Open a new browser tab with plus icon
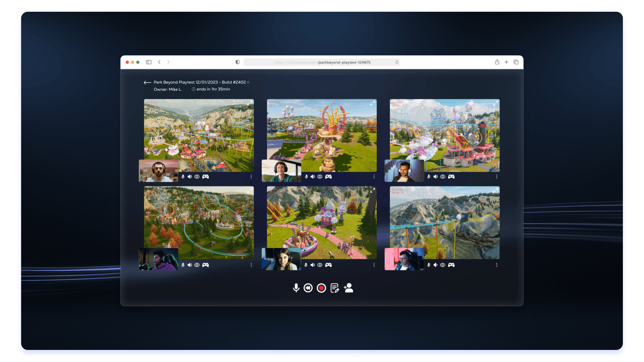Image resolution: width=644 pixels, height=362 pixels. click(506, 62)
